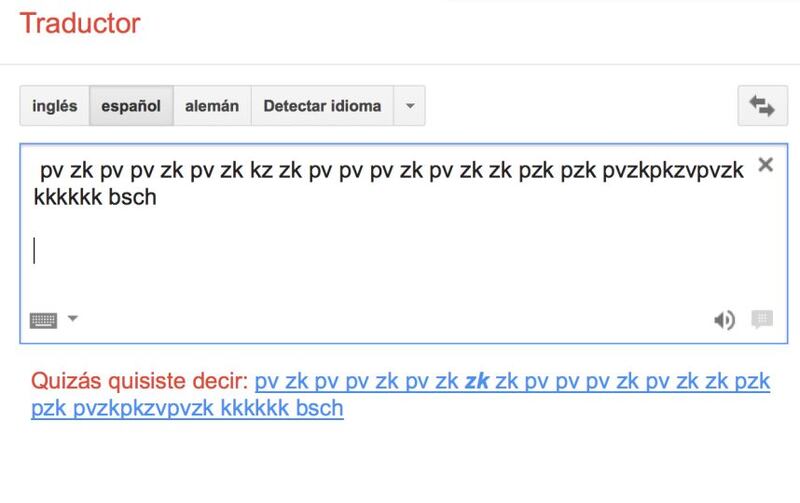
Task: Click the Traductor title
Action: [80, 23]
